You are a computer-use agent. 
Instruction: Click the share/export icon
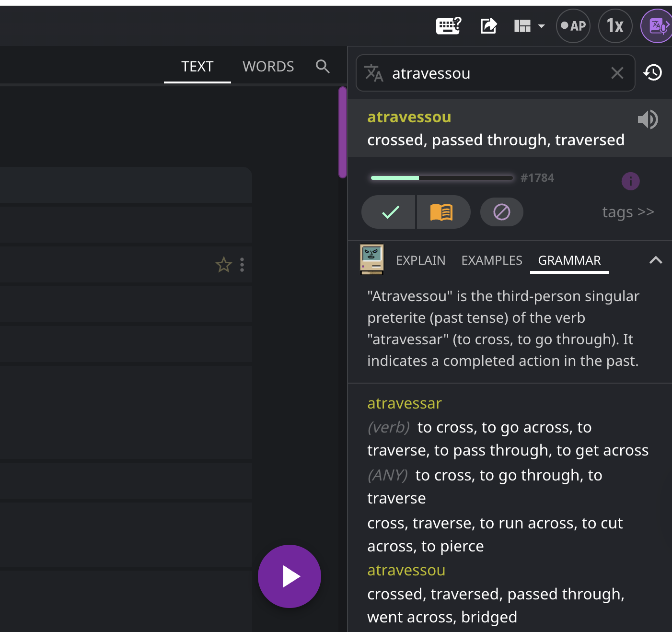(488, 26)
